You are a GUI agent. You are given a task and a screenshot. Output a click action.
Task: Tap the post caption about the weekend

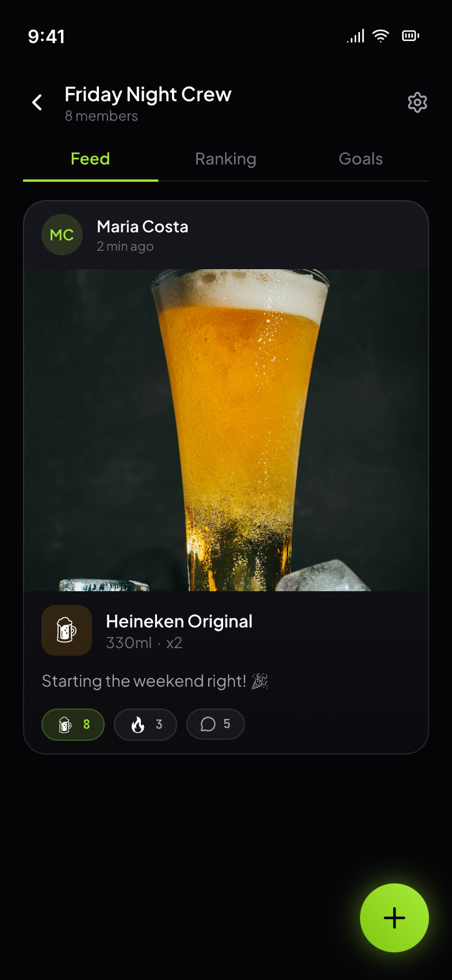coord(155,682)
